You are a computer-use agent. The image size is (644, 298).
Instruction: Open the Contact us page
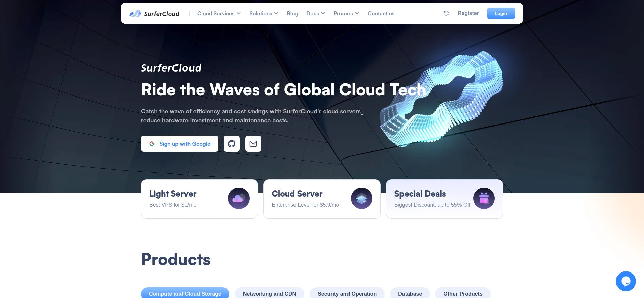381,13
